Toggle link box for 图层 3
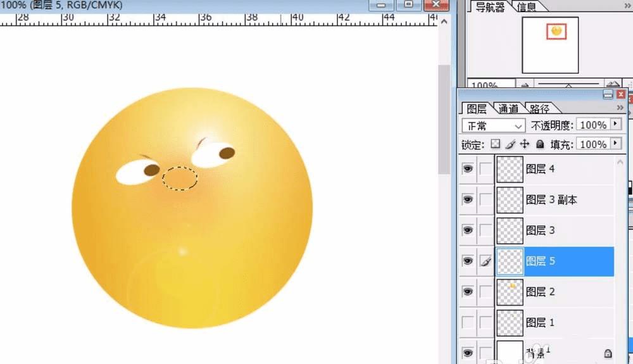The width and height of the screenshot is (633, 364). [x=486, y=230]
